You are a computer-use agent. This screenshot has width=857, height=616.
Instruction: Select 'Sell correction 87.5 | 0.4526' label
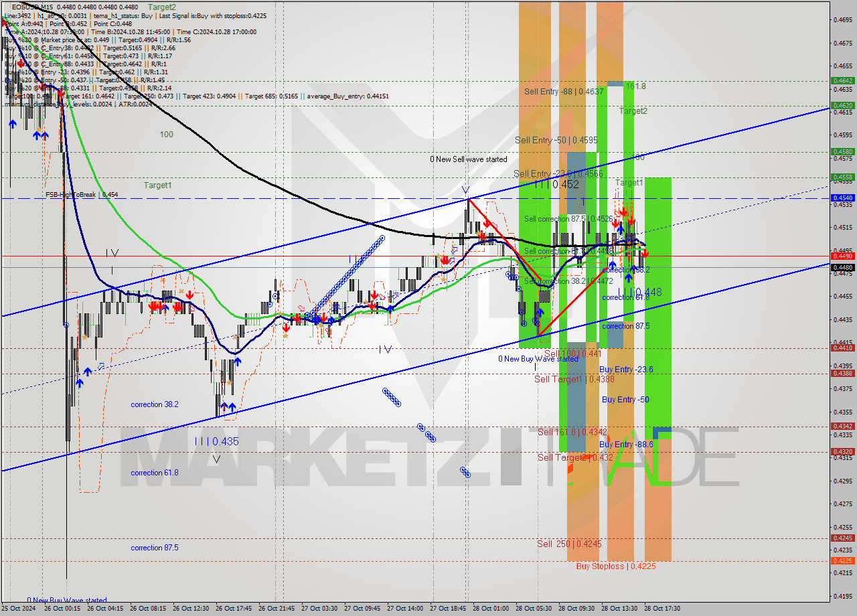click(x=568, y=219)
